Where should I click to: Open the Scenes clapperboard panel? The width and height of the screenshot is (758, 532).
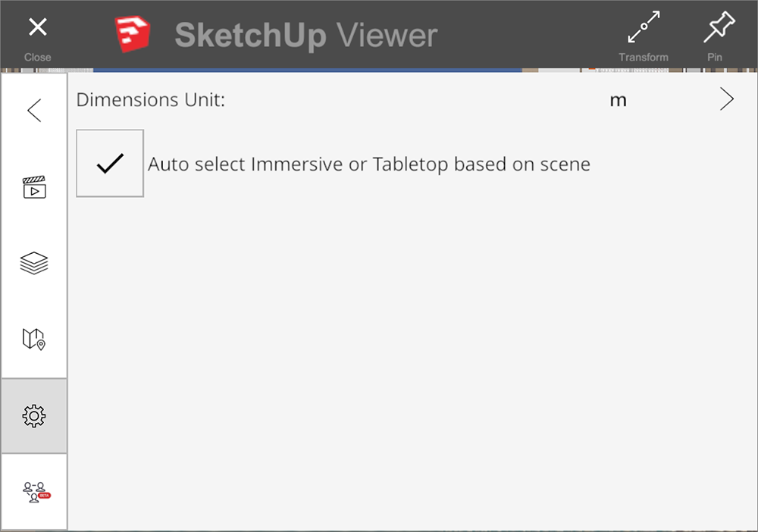(x=34, y=187)
